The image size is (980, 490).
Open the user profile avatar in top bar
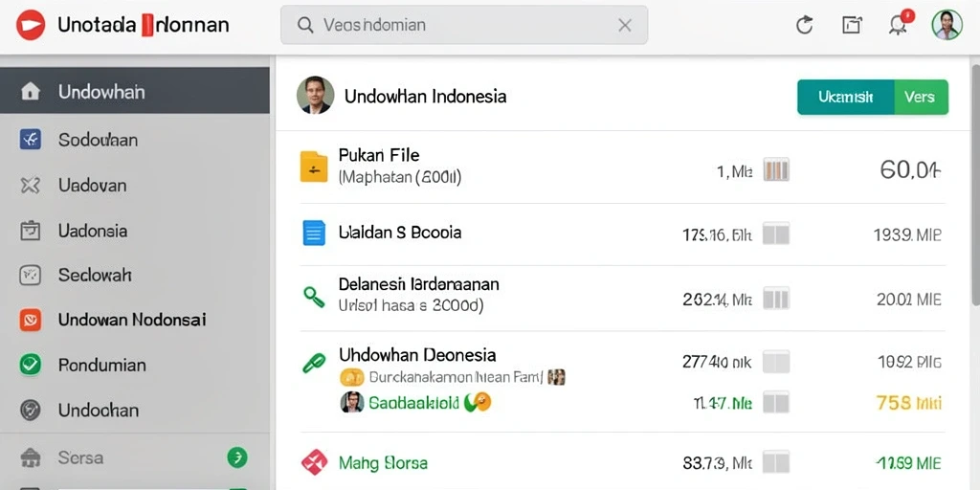pos(947,25)
